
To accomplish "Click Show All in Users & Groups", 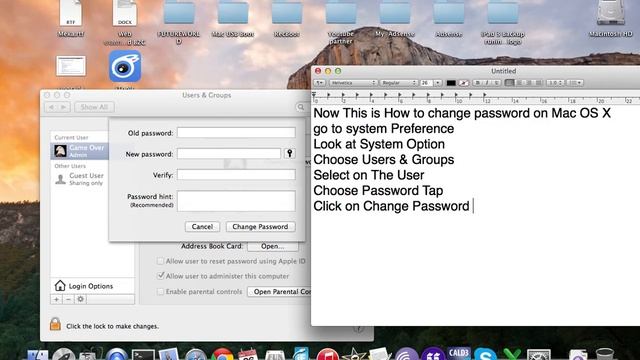I will 94,107.
